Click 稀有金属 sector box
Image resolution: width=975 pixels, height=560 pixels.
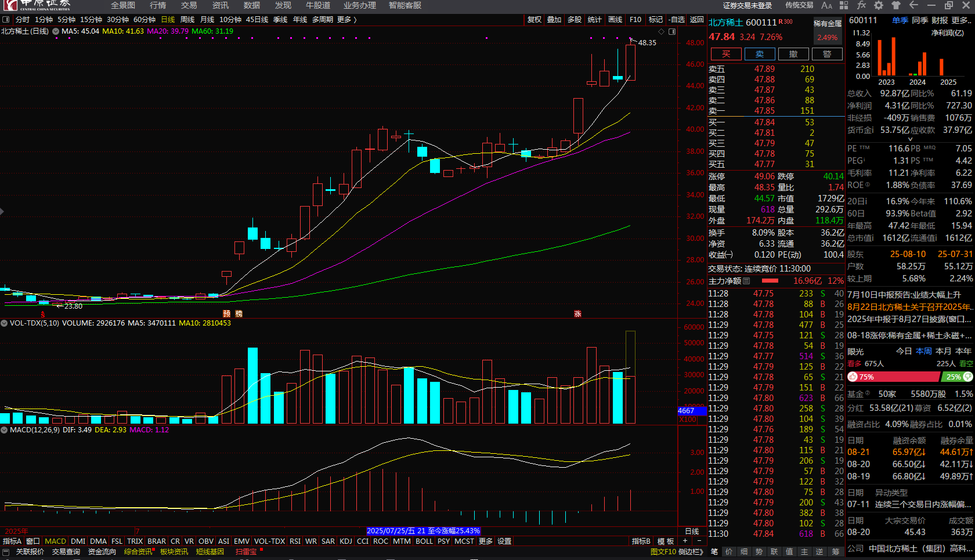[x=828, y=31]
